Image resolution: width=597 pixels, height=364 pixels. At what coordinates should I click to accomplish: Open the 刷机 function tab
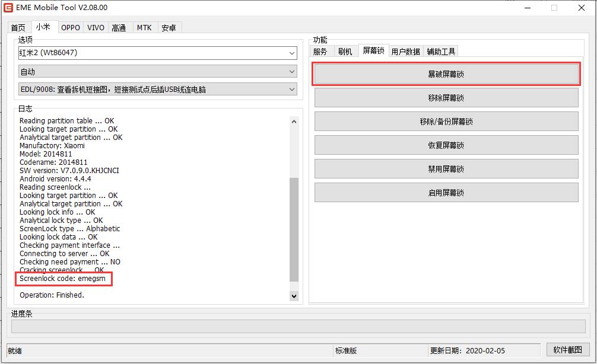click(345, 52)
